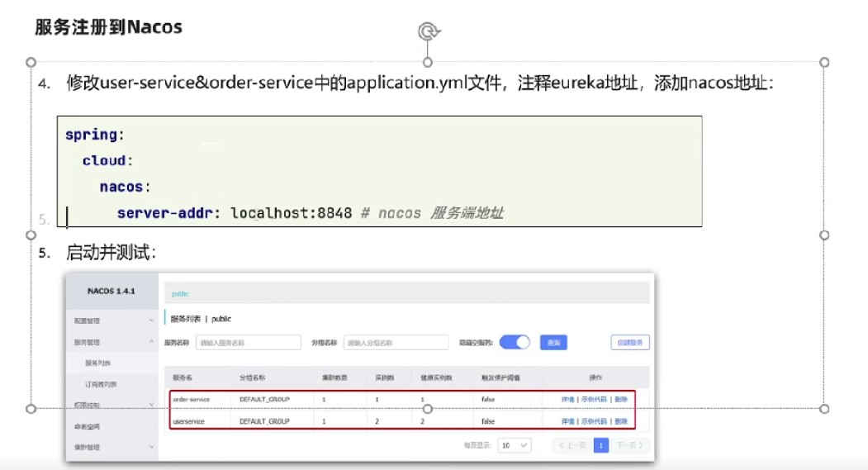Click DEFAULT_GROUP cell in order-service row
The height and width of the screenshot is (470, 868).
click(264, 399)
